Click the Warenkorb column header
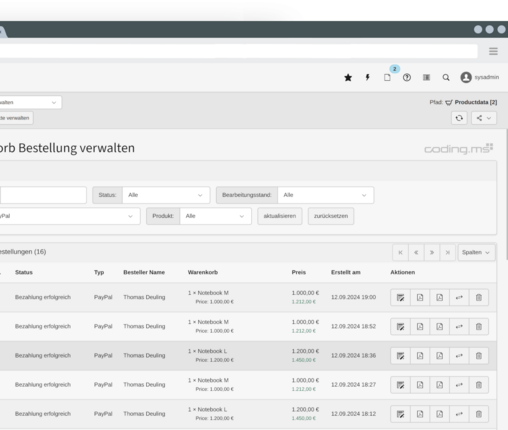The image size is (508, 430). point(203,272)
